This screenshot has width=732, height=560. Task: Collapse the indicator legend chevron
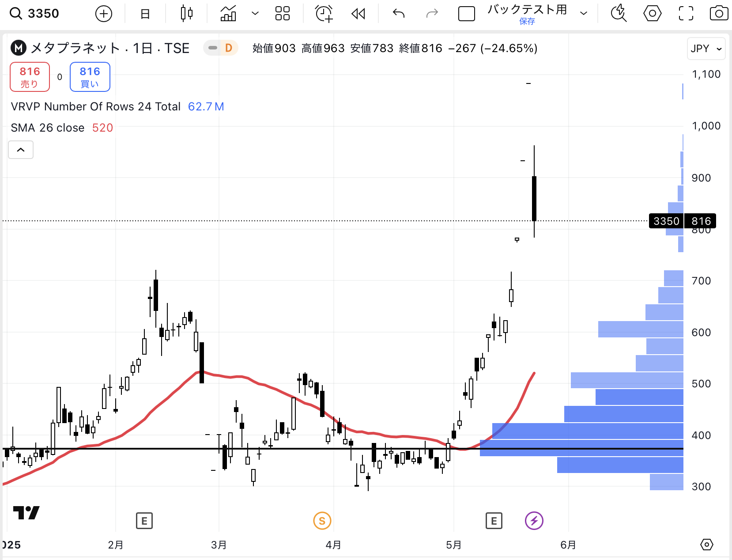tap(21, 150)
